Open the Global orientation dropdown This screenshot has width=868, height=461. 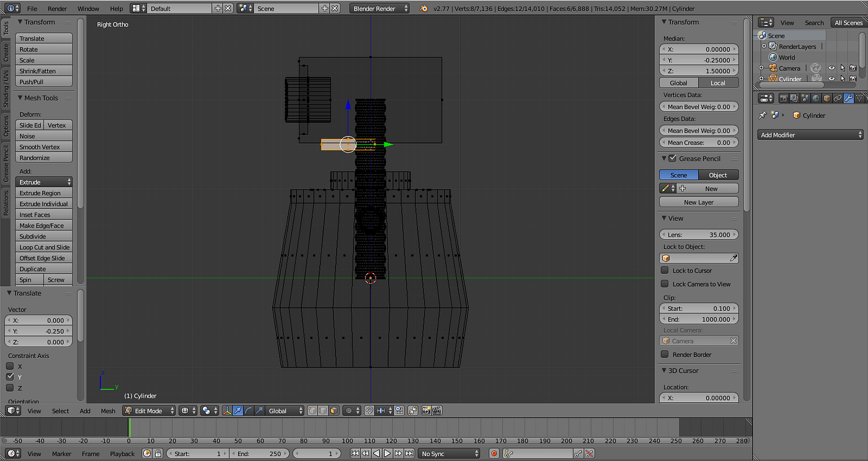[285, 411]
